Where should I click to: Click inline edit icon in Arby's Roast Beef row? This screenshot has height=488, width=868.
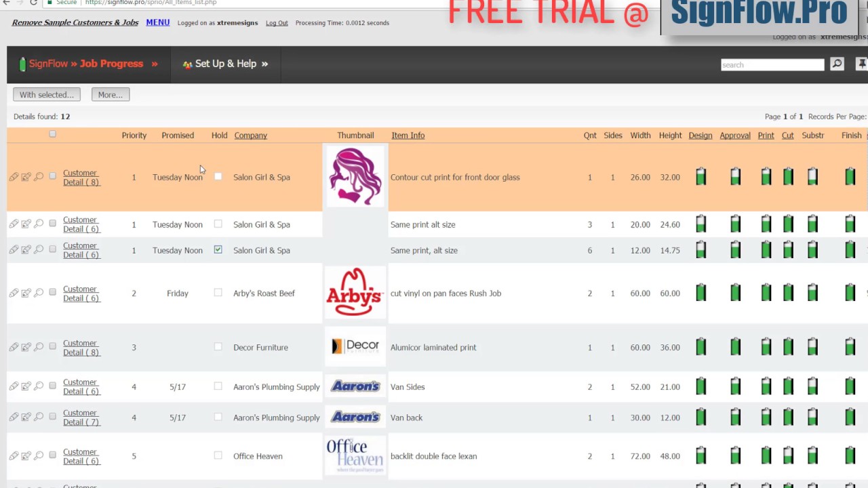[x=26, y=293]
